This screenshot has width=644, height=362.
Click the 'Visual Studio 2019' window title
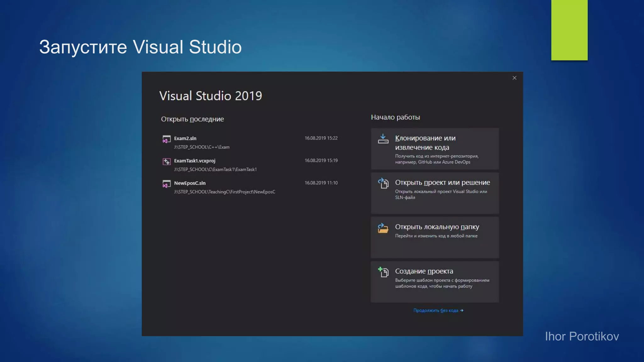(211, 96)
